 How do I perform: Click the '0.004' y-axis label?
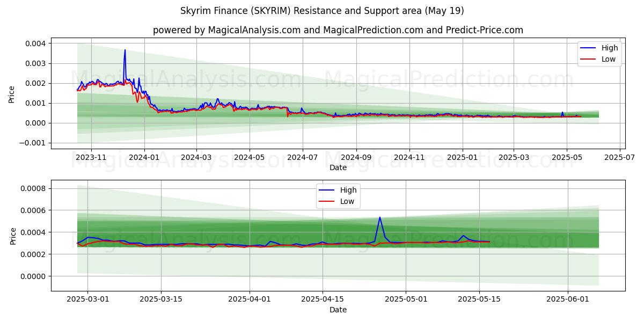36,43
